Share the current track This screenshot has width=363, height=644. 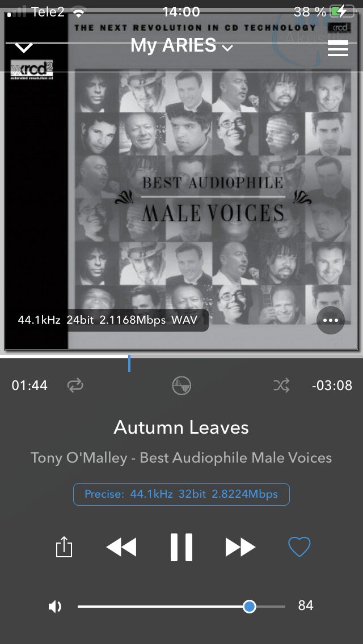[x=64, y=548]
